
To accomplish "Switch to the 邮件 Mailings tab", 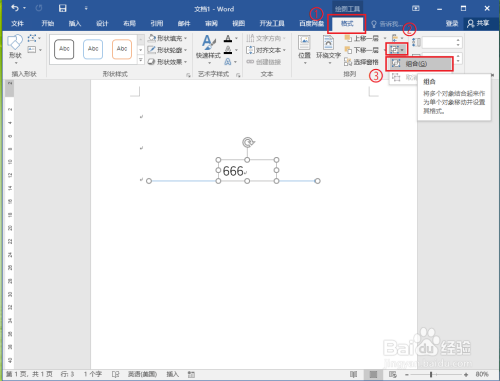I will (x=184, y=23).
